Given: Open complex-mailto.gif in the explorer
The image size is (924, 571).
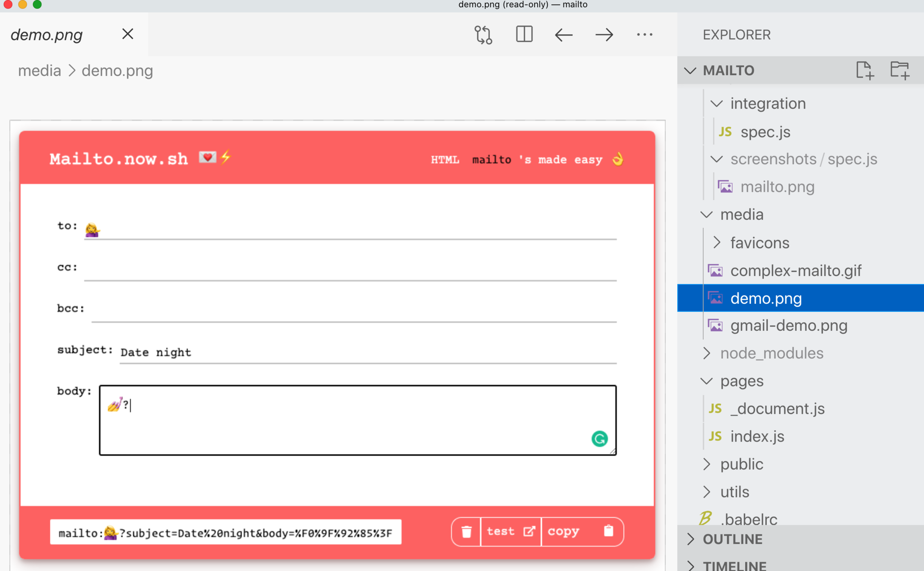Looking at the screenshot, I should tap(796, 271).
